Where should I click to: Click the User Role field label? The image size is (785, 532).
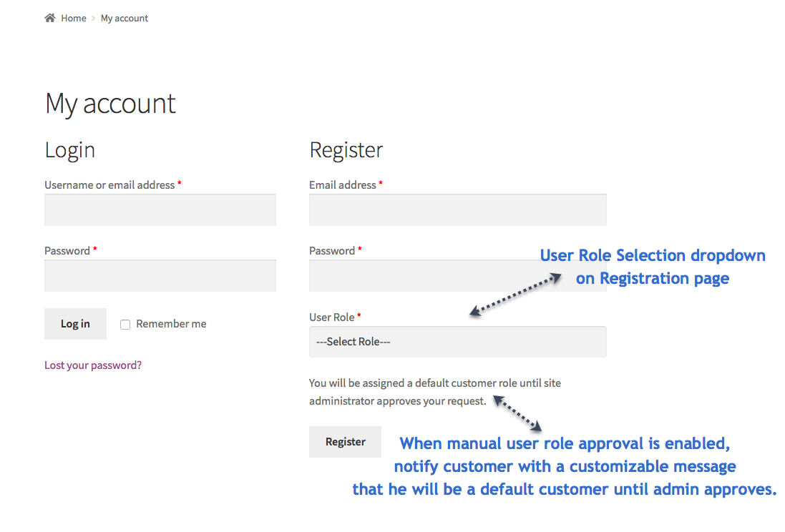click(332, 317)
